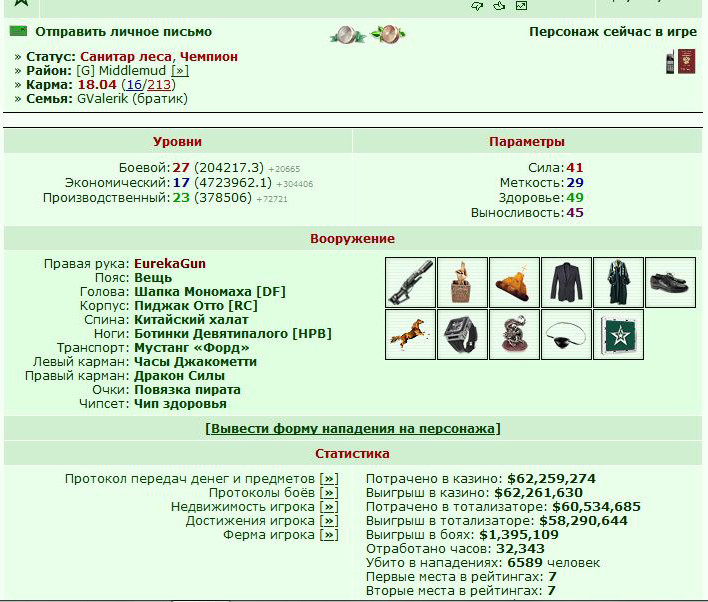Image resolution: width=708 pixels, height=602 pixels.
Task: Click the Вещь belt item name
Action: pyautogui.click(x=153, y=277)
